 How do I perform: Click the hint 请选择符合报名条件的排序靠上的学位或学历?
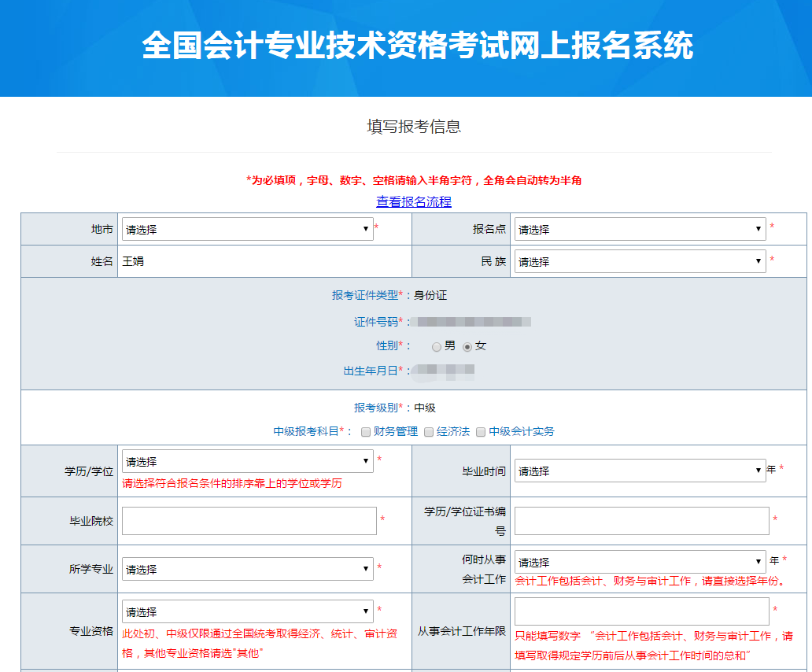tap(232, 484)
